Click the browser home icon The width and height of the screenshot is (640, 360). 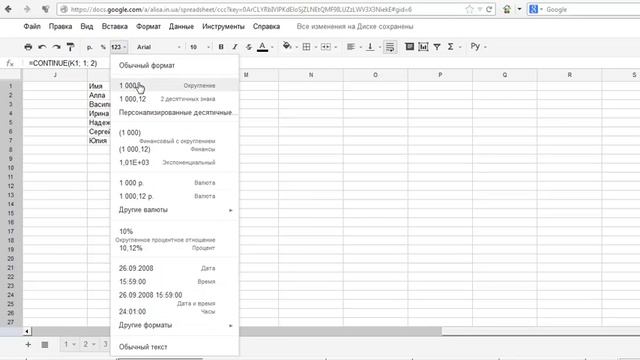pos(507,9)
